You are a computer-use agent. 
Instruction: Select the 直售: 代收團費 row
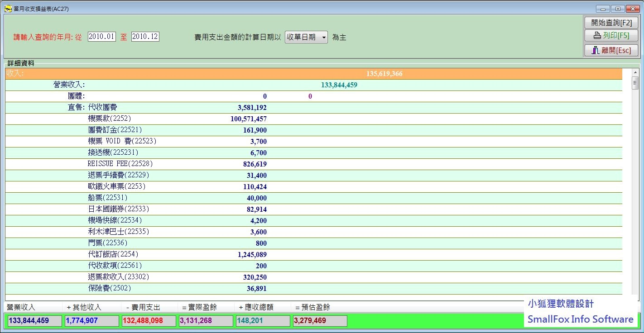click(313, 108)
